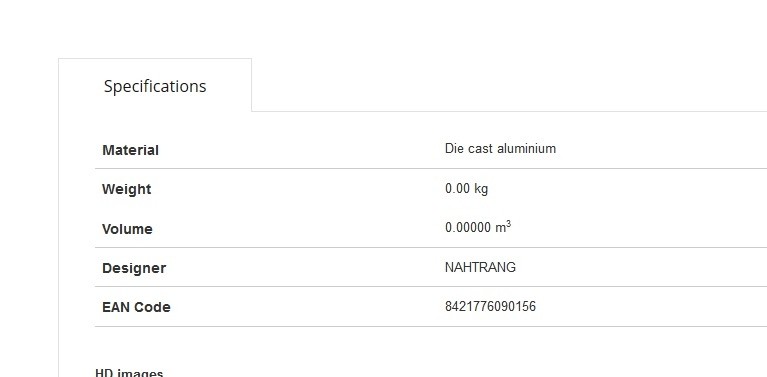Click the NAHTRANG designer name
Screen dimensions: 767x377
(x=480, y=267)
